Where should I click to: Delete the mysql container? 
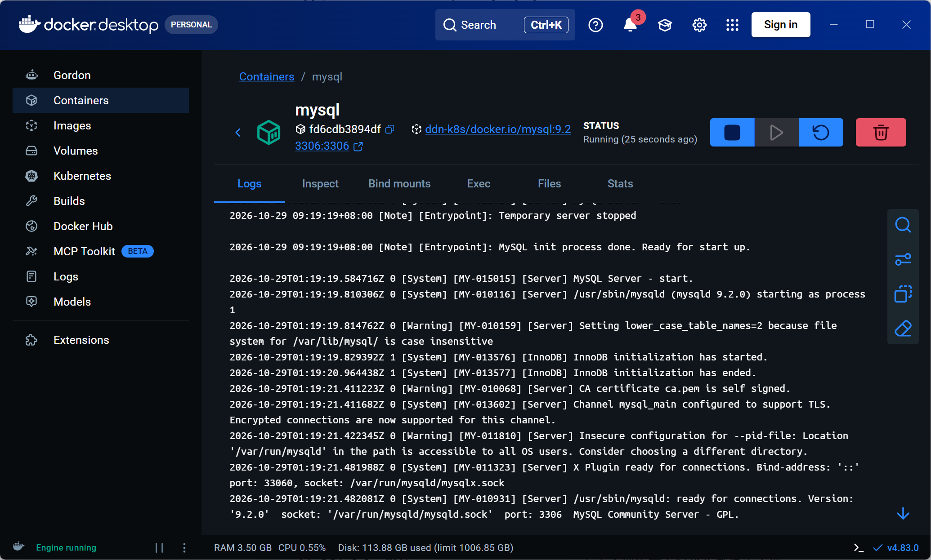click(881, 133)
